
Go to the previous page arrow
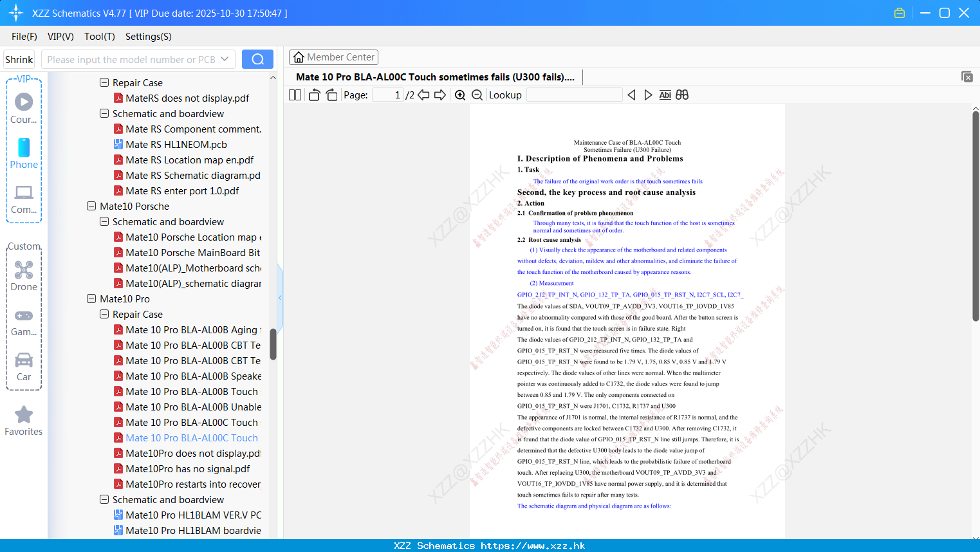pos(423,95)
